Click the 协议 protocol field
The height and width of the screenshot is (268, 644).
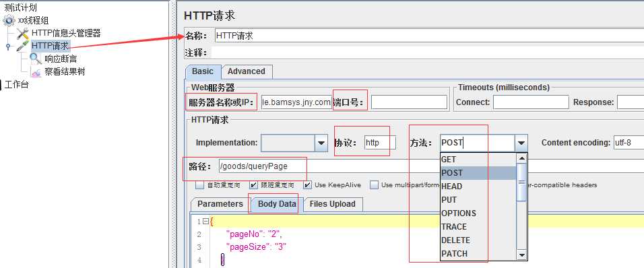380,143
